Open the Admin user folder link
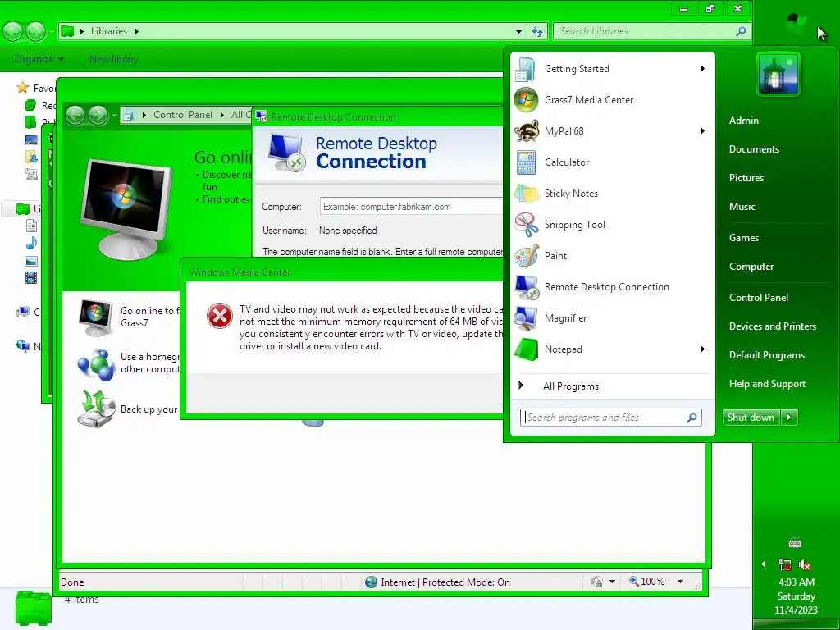Screen dimensions: 840x630 pos(743,121)
